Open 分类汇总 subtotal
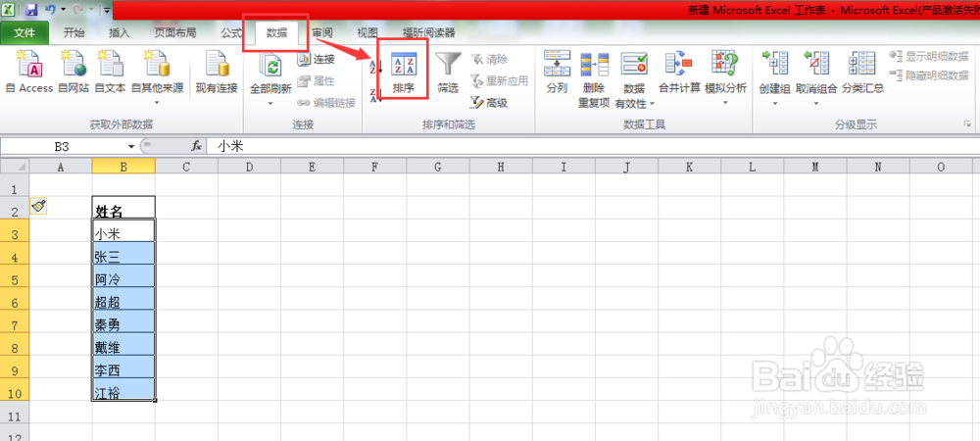Image resolution: width=980 pixels, height=441 pixels. tap(862, 72)
